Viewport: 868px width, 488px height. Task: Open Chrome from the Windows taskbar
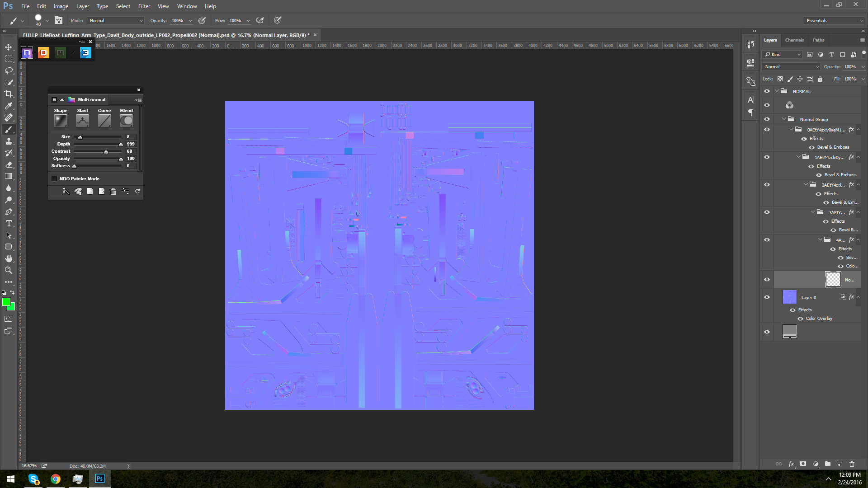56,479
